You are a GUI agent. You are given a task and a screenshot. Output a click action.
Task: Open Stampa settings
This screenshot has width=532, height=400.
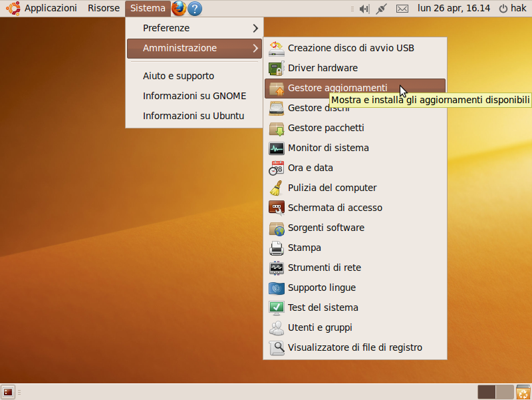coord(355,248)
